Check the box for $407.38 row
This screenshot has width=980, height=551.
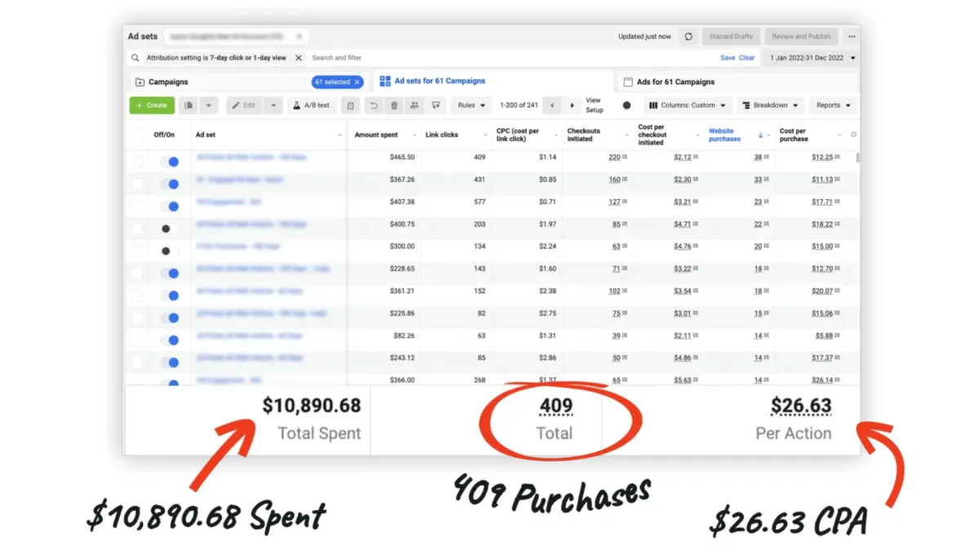pyautogui.click(x=137, y=207)
